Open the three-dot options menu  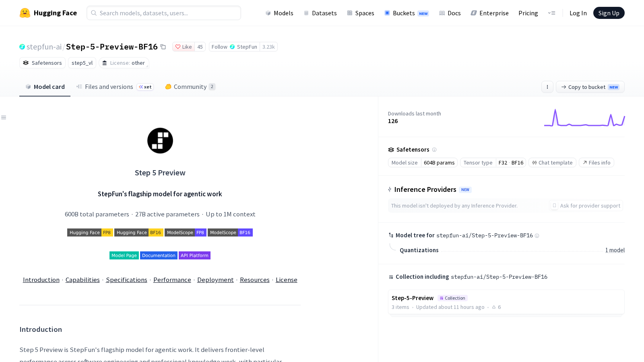(547, 87)
